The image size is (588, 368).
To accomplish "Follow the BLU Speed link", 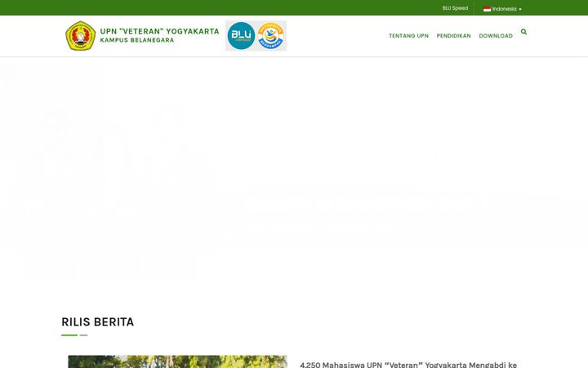I will [455, 8].
